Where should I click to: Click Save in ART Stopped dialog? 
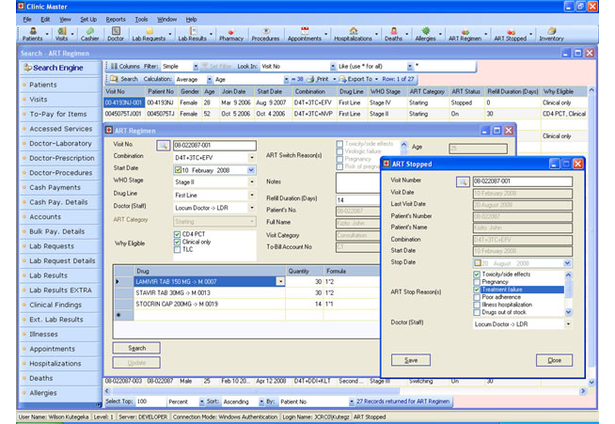pos(411,360)
